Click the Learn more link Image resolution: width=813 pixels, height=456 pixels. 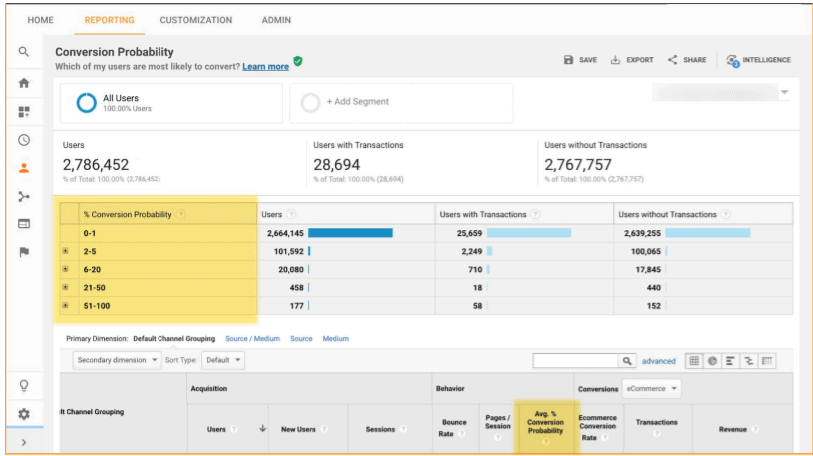(x=265, y=67)
